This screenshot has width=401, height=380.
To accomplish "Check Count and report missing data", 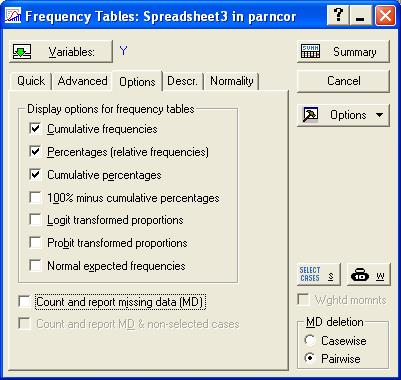I will pyautogui.click(x=25, y=302).
